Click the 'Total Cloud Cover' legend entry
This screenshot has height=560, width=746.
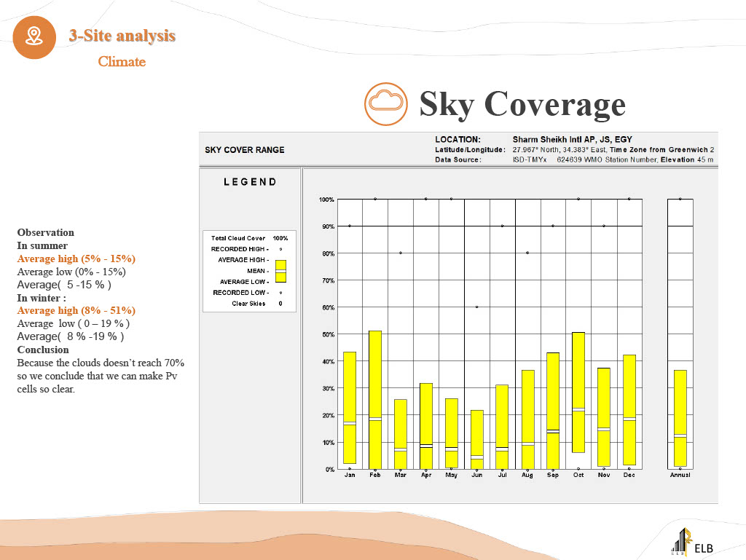238,238
